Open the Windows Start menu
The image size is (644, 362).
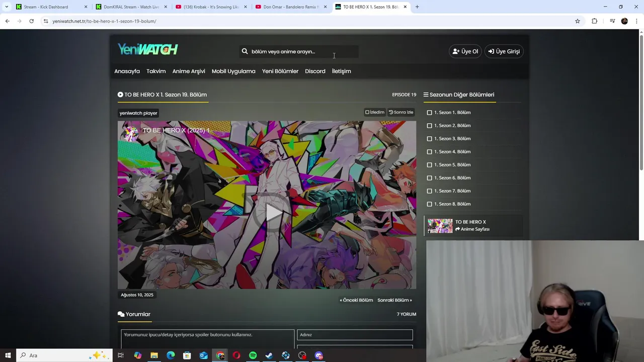click(8, 355)
